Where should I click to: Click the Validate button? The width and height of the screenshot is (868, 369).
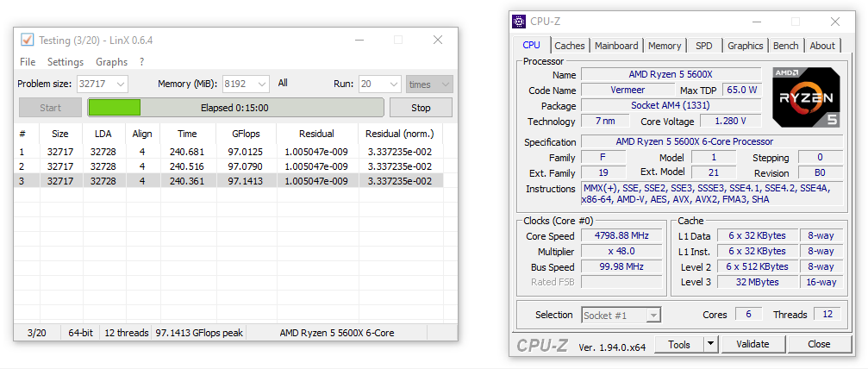752,344
